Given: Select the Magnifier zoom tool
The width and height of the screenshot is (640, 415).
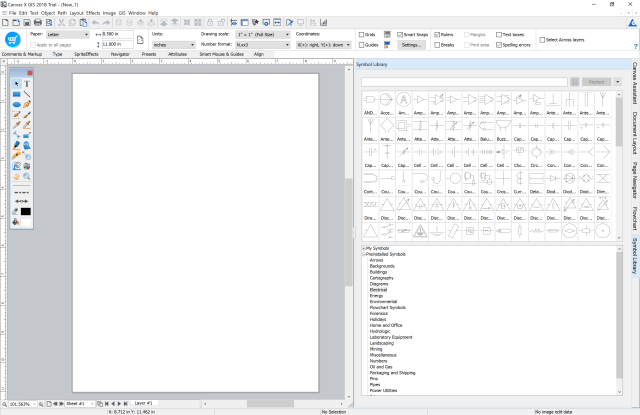Looking at the screenshot, I should point(27,176).
